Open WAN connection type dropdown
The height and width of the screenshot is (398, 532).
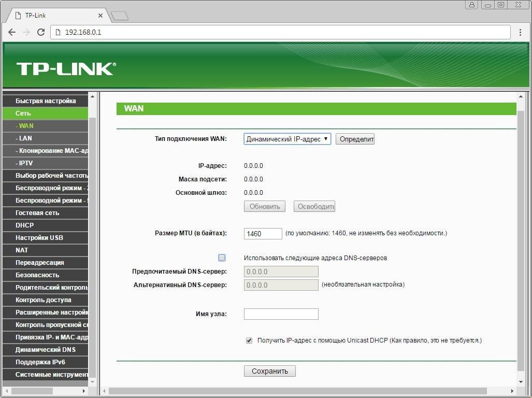click(x=287, y=139)
